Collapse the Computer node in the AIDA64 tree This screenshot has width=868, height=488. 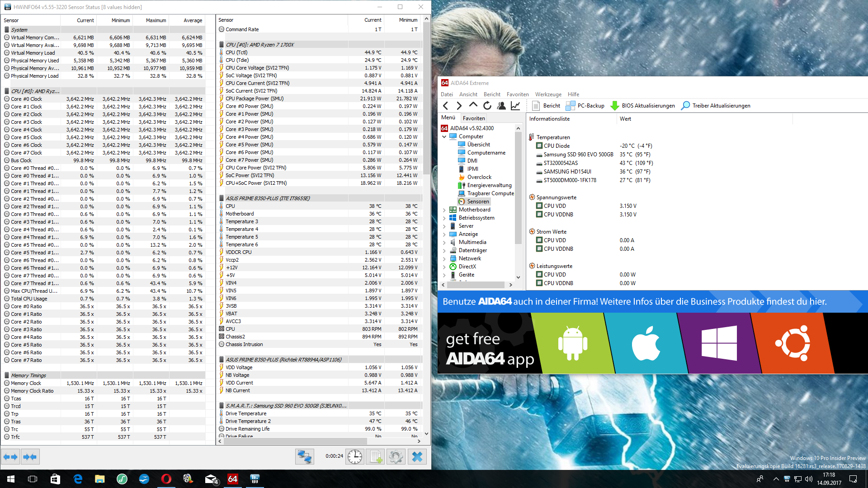(444, 136)
